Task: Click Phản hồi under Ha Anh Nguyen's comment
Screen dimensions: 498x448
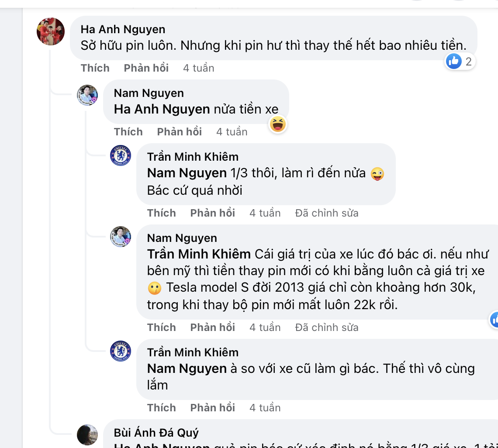Action: (x=146, y=68)
